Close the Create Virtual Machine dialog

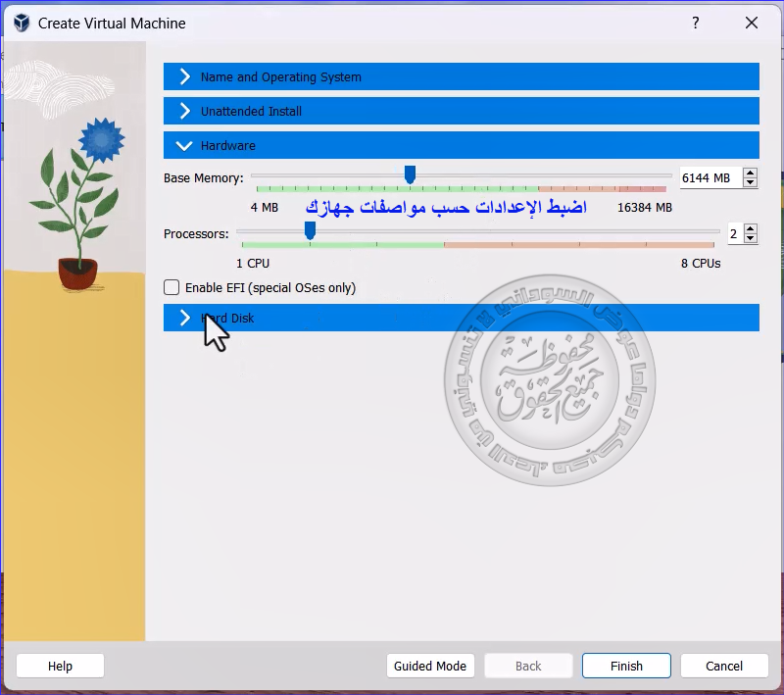tap(752, 23)
